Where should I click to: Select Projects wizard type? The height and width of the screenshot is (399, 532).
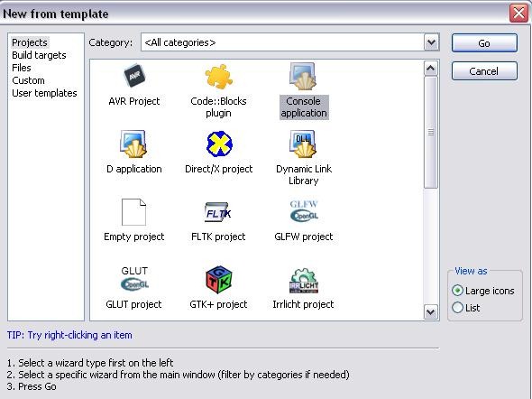coord(30,42)
